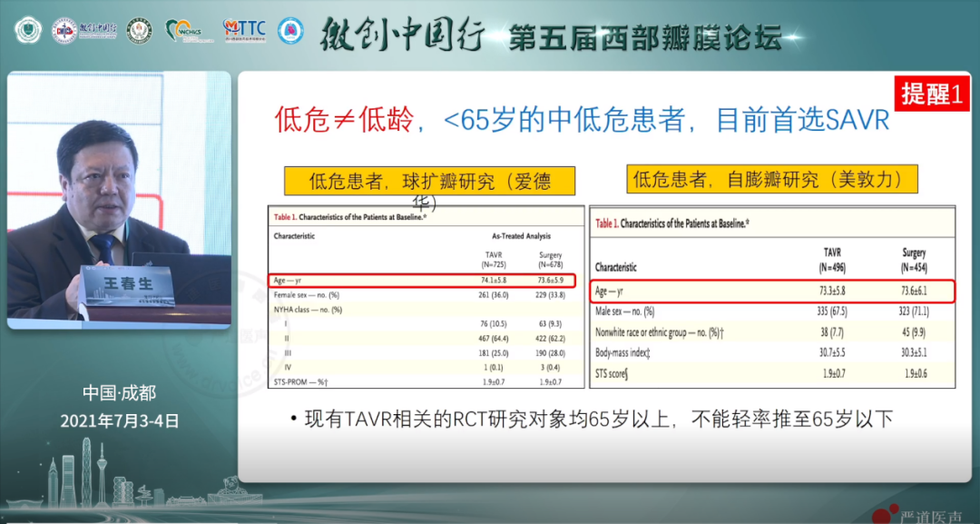Click the red 提醒1 badge
980x524 pixels.
pyautogui.click(x=932, y=94)
